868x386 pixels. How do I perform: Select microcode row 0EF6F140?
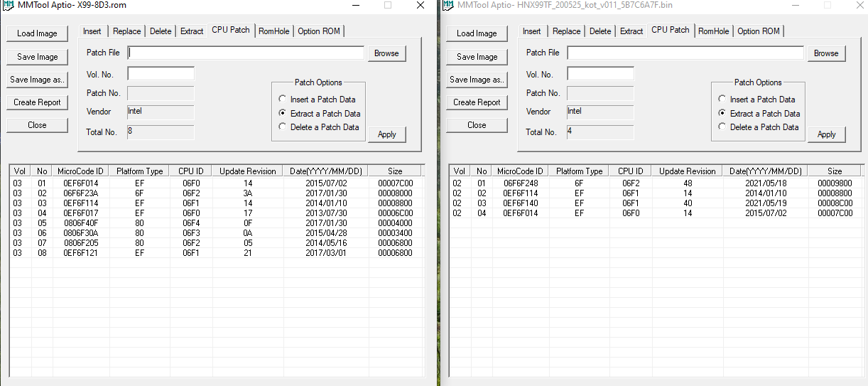click(656, 203)
